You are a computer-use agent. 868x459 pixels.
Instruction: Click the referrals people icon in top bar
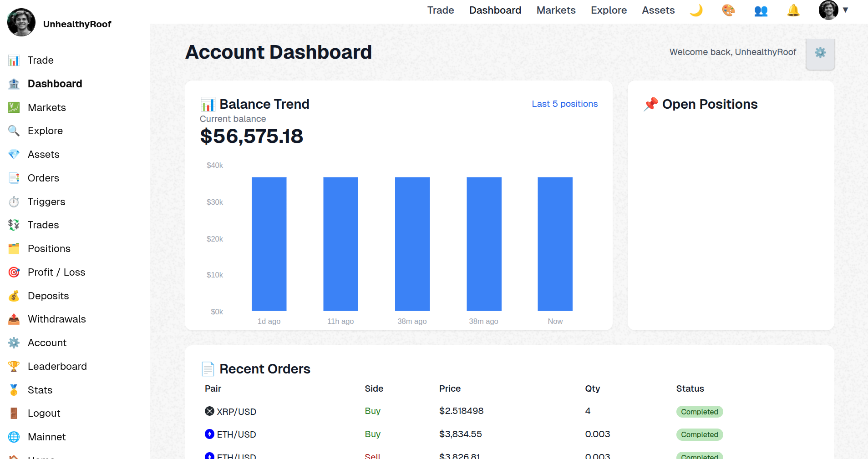tap(761, 10)
